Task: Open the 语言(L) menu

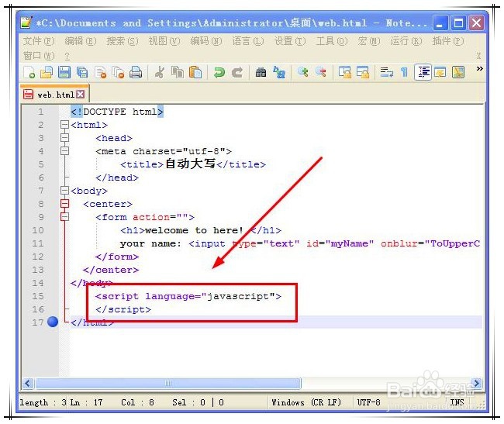Action: tap(248, 41)
